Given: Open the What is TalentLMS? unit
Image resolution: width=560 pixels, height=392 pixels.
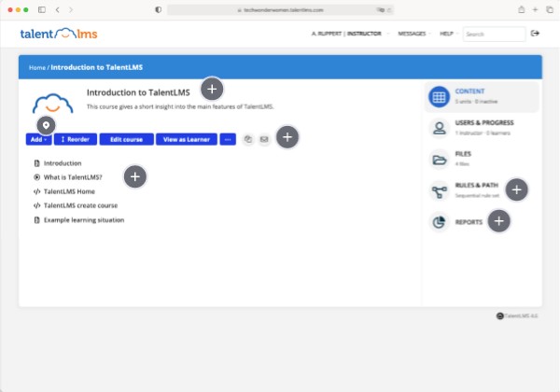Looking at the screenshot, I should click(x=73, y=177).
